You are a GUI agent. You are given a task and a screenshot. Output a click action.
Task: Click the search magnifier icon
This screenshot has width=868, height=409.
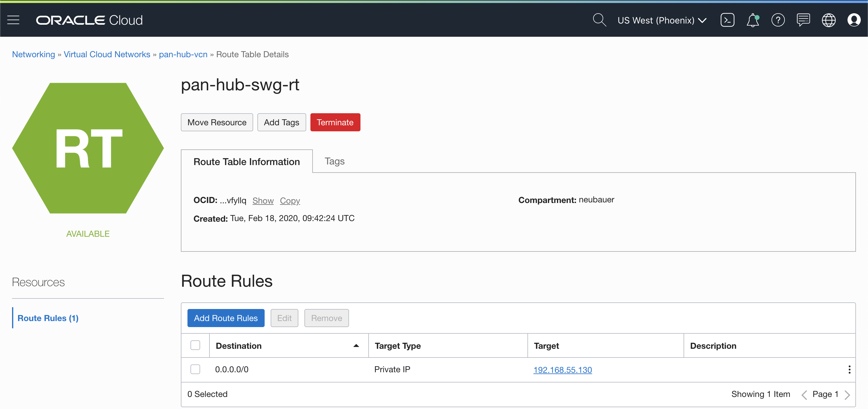coord(599,20)
